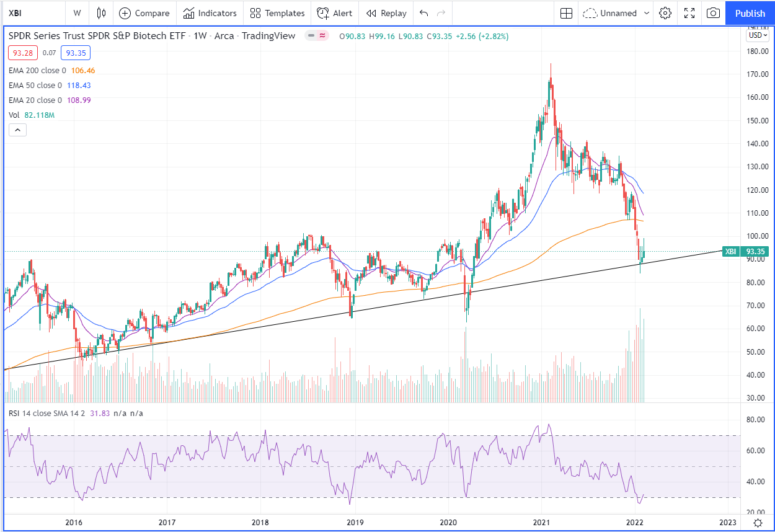
Task: Click the 2023 label on time axis
Action: coord(727,522)
